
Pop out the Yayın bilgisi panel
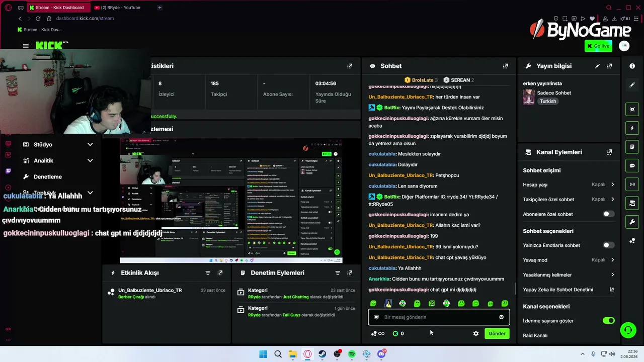click(609, 66)
